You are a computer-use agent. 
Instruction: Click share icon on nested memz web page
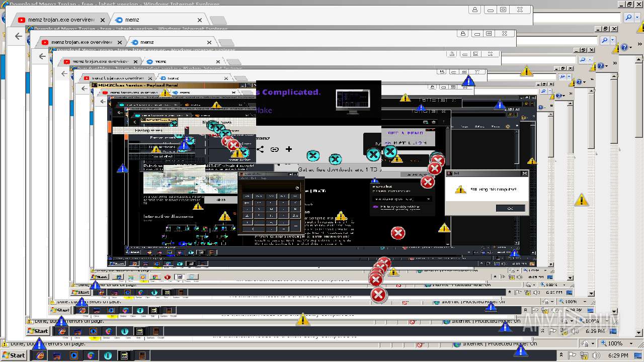click(260, 149)
